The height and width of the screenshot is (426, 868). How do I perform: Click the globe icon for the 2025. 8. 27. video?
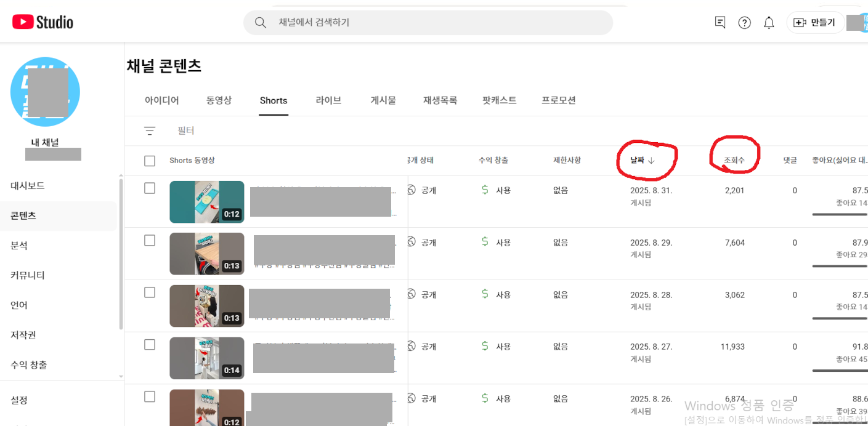[x=412, y=347]
